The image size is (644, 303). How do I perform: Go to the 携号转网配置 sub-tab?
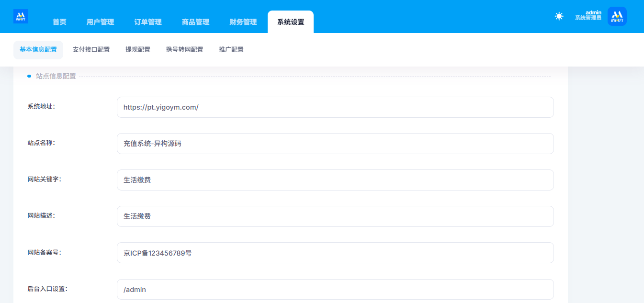184,50
